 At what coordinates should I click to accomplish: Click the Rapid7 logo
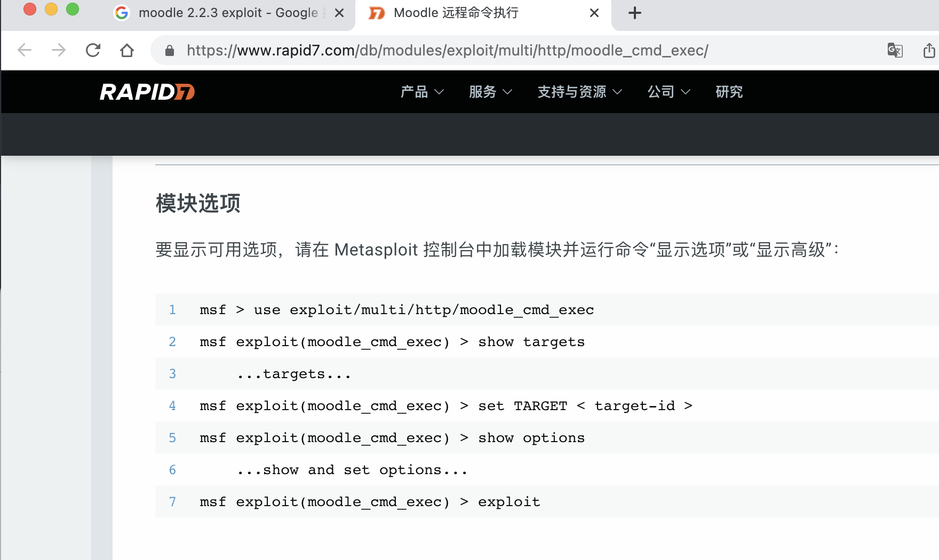pos(147,92)
